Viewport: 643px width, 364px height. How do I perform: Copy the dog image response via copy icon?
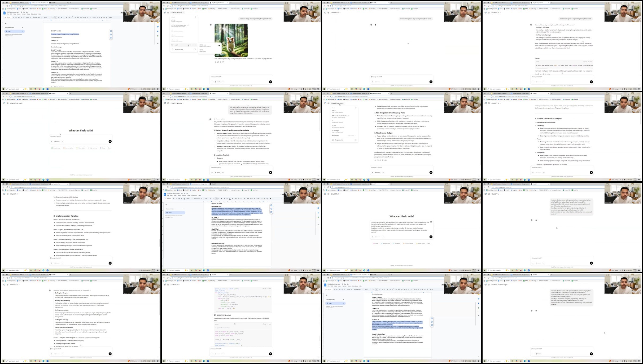218,62
